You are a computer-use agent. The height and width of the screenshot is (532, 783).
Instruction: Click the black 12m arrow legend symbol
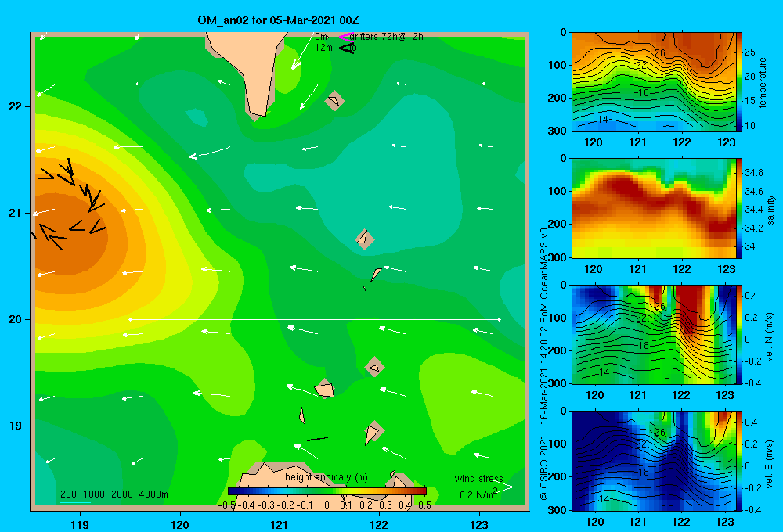[x=347, y=48]
